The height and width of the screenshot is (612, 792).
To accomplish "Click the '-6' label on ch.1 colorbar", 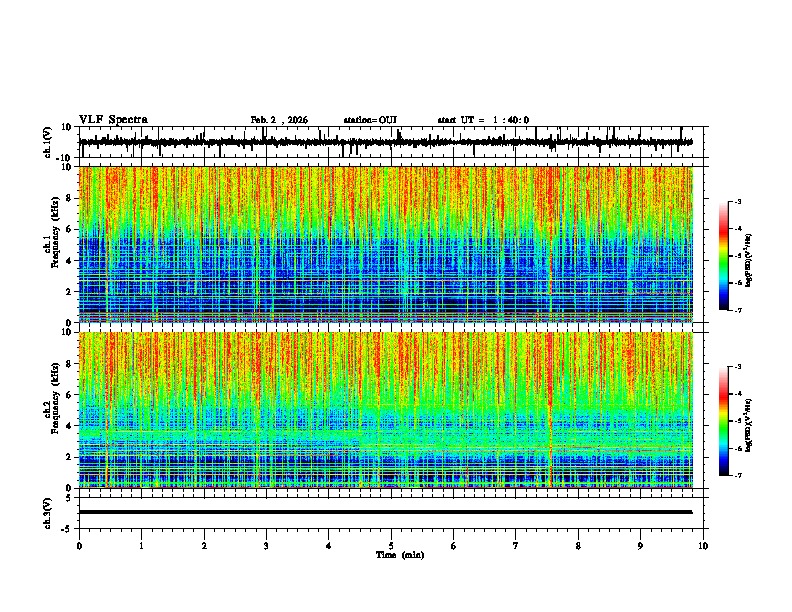I will 738,283.
